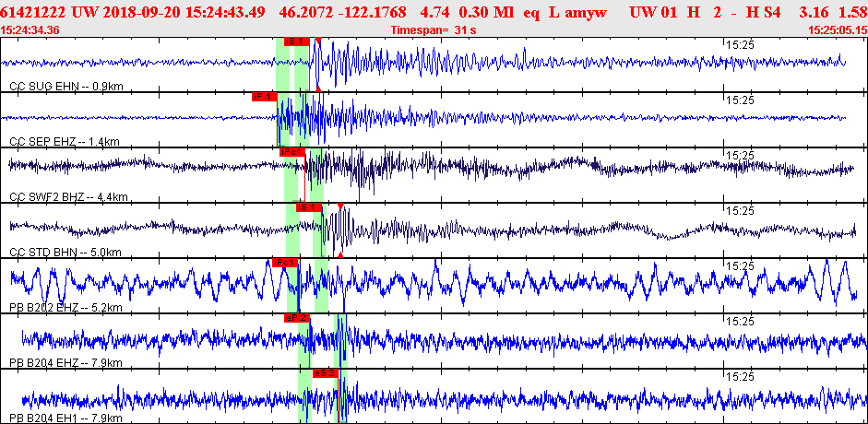The height and width of the screenshot is (424, 868).
Task: Click the 15:25 time tick on the B204 EH1 row
Action: [740, 377]
